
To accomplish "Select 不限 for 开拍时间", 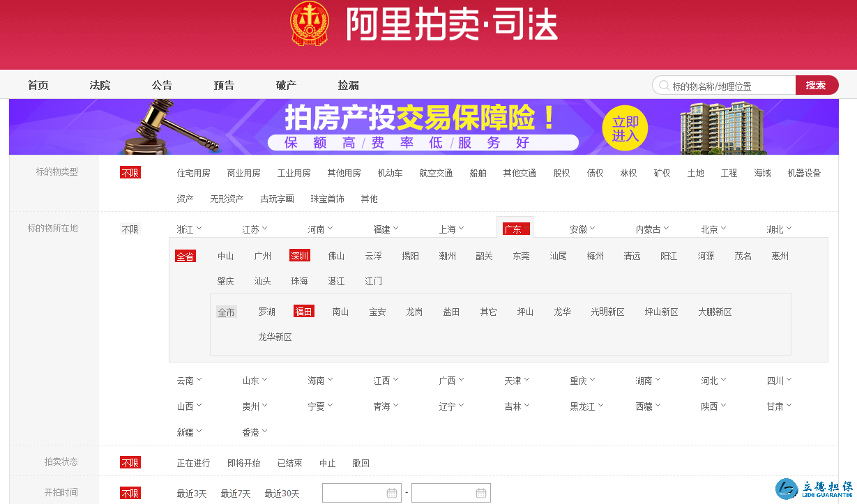I will coord(130,494).
